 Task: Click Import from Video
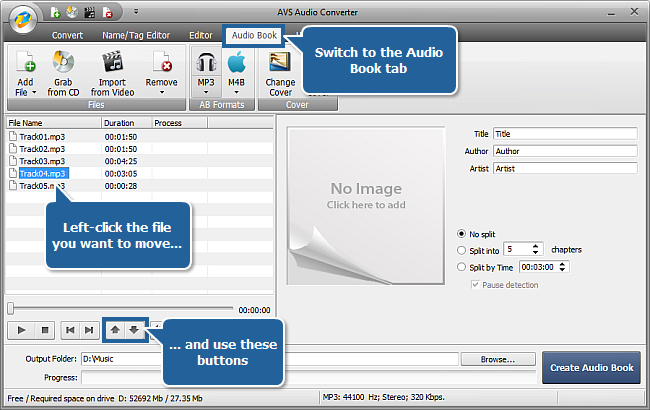pos(112,73)
